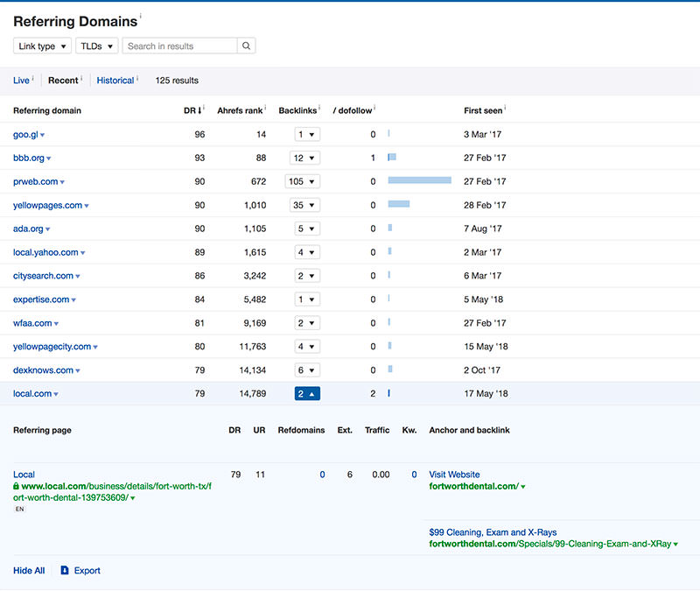This screenshot has width=700, height=591.
Task: Click the Export link
Action: [x=87, y=571]
